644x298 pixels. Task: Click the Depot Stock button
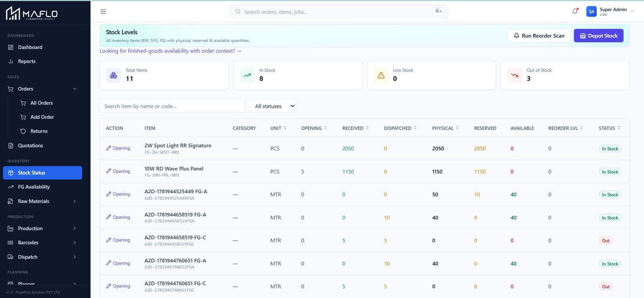click(599, 35)
